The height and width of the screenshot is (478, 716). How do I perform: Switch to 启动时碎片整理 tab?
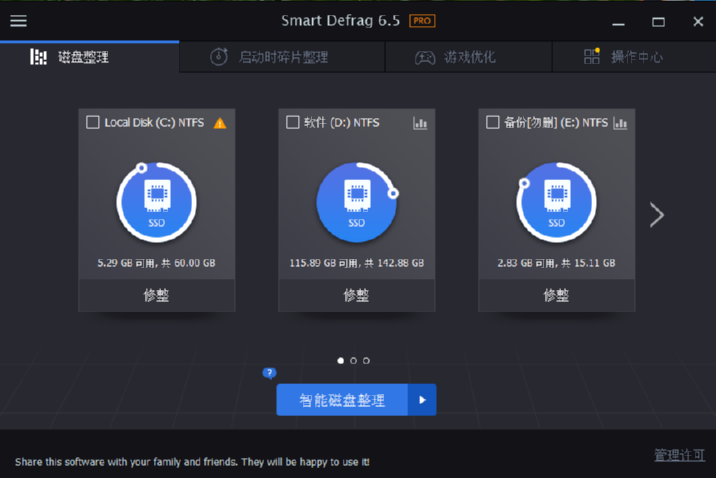pyautogui.click(x=282, y=57)
